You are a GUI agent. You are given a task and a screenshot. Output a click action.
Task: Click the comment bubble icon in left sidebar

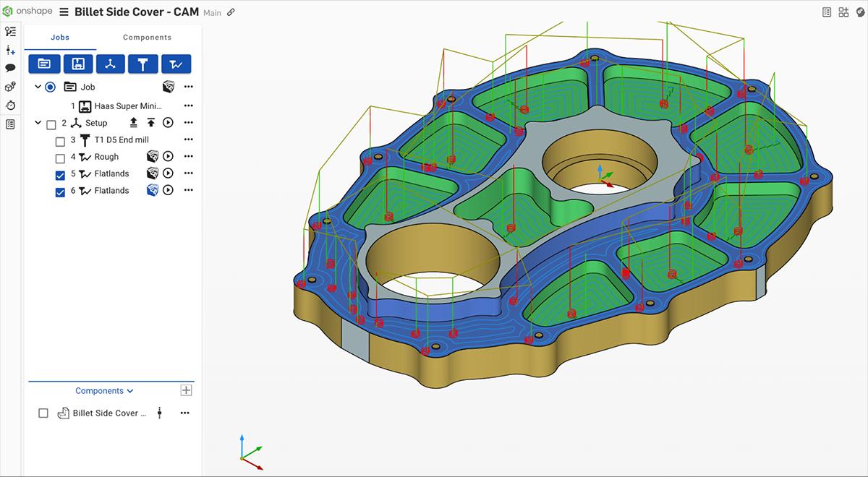(x=10, y=69)
